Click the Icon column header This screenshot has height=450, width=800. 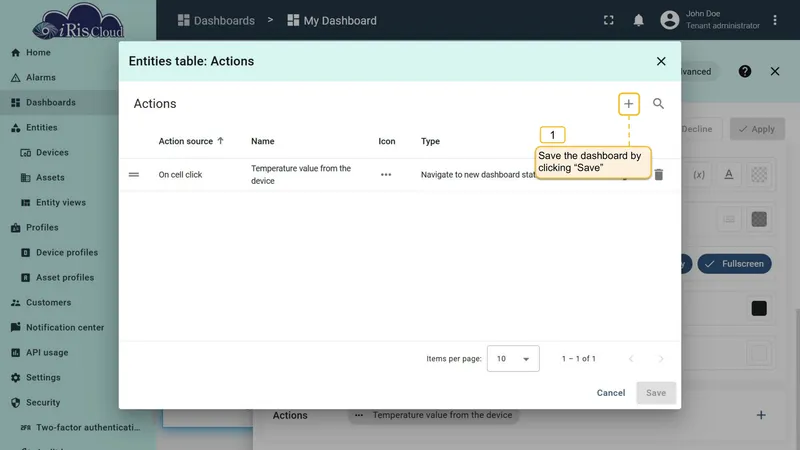[x=387, y=141]
